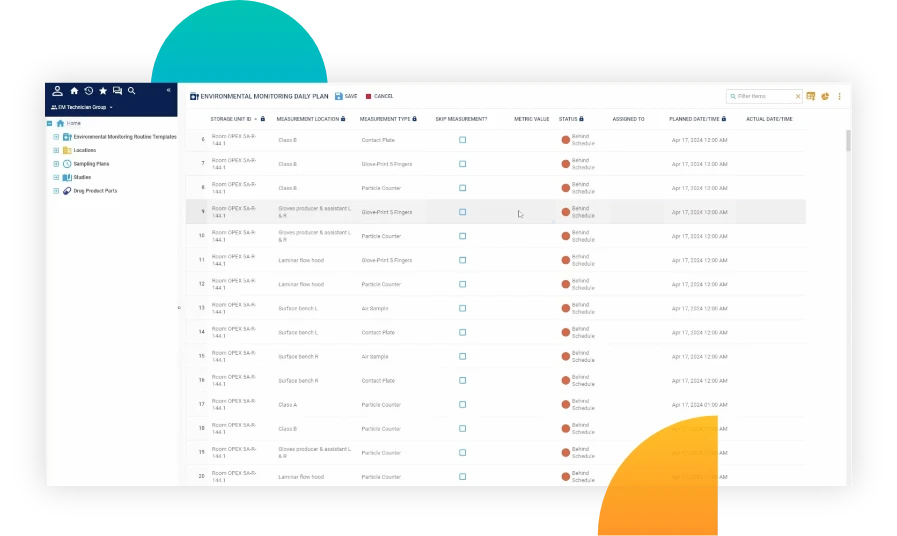Tick Skip Measurement box for row 13
897x536 pixels.
click(x=462, y=308)
